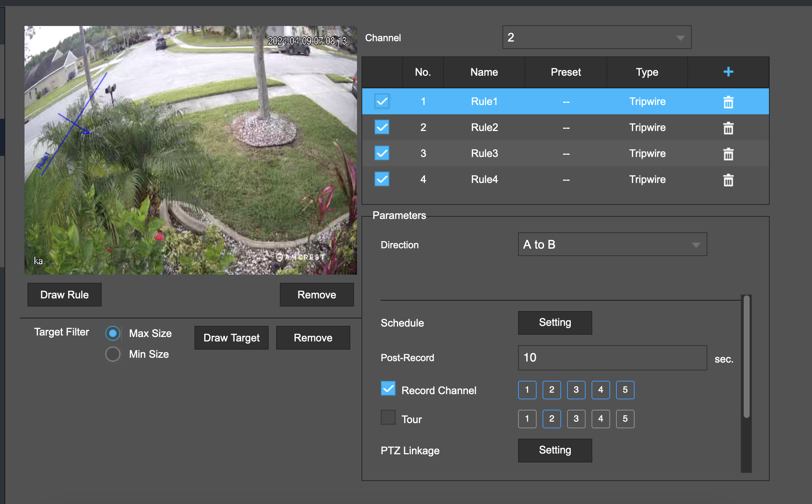
Task: Expand the Direction dropdown
Action: click(695, 245)
